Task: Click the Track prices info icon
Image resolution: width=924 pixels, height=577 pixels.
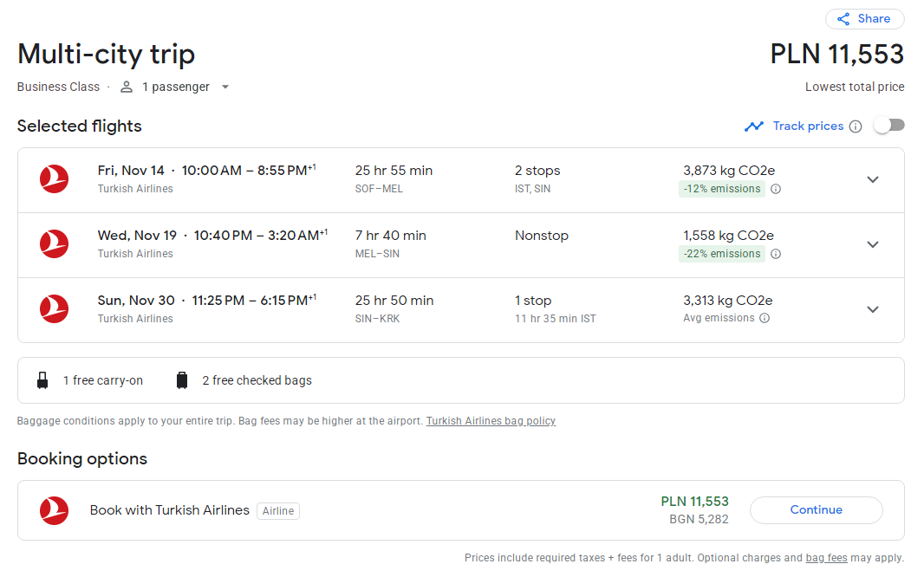Action: [x=856, y=126]
